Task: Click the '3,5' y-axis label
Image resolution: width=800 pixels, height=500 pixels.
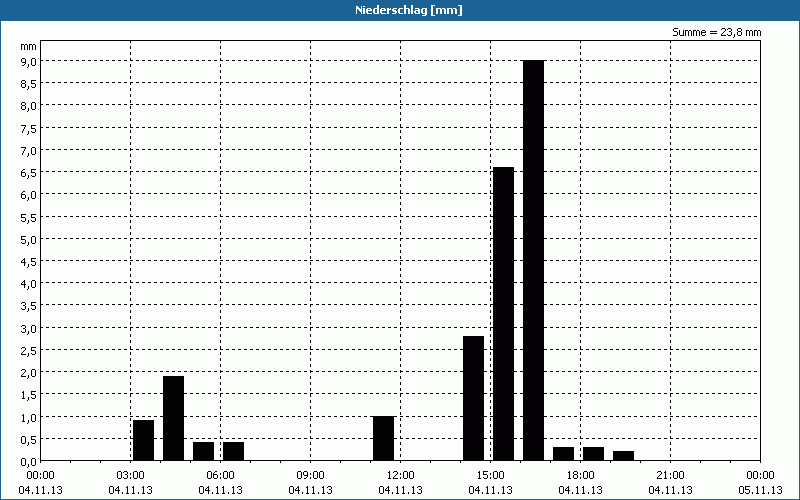Action: point(29,306)
